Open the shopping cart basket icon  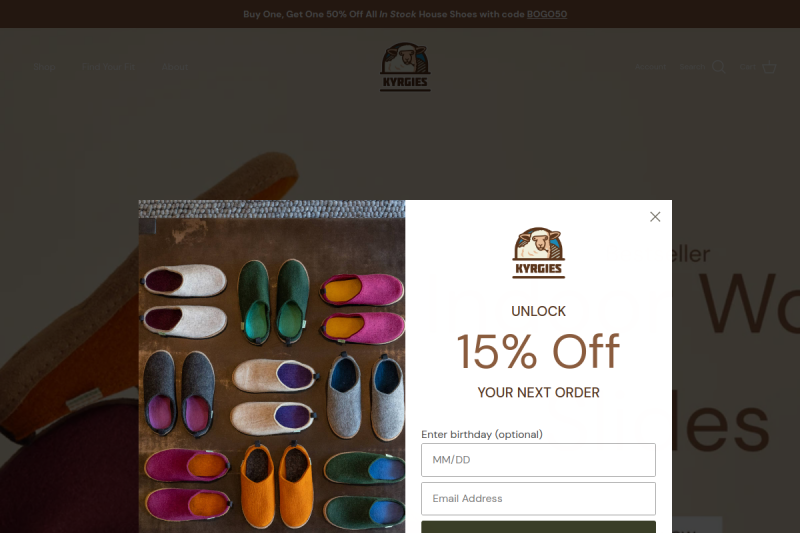769,67
